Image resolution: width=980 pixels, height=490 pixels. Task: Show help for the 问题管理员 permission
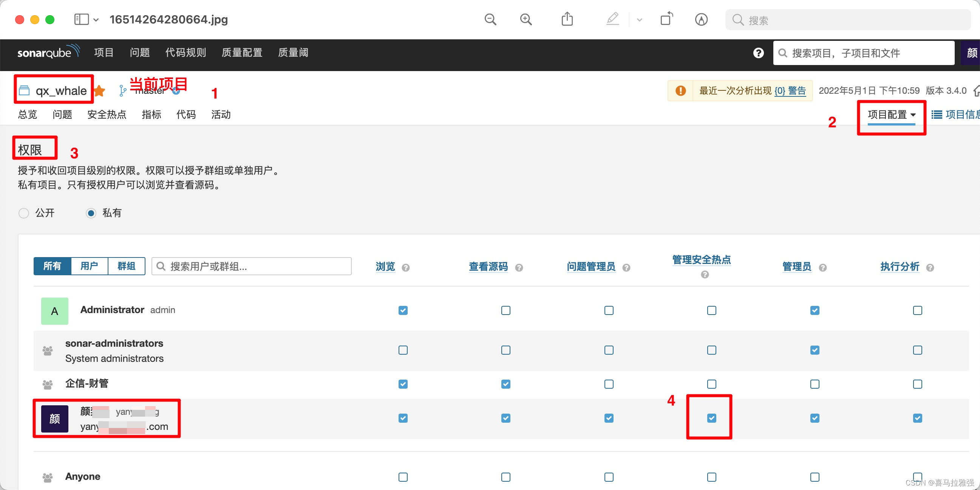coord(626,268)
